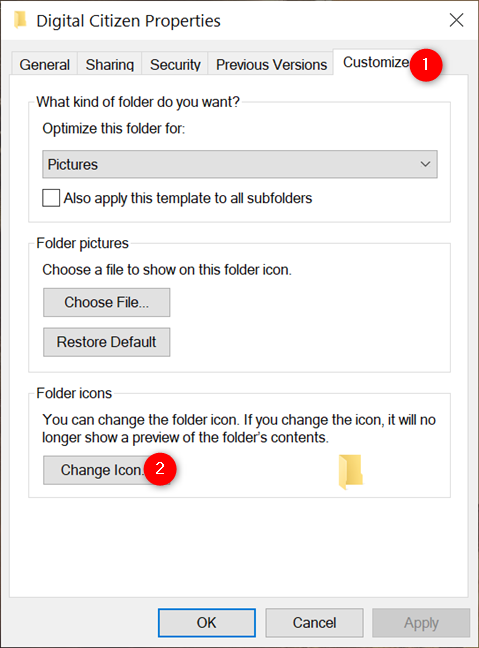Confirm with the OK button
Viewport: 479px width, 648px height.
207,623
